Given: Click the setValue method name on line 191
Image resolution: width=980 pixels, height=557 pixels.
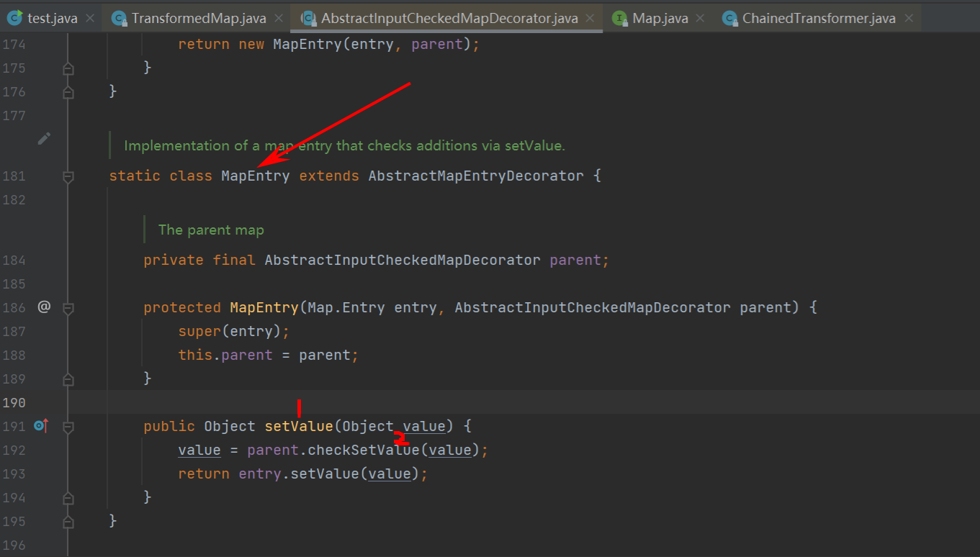Looking at the screenshot, I should click(x=299, y=426).
